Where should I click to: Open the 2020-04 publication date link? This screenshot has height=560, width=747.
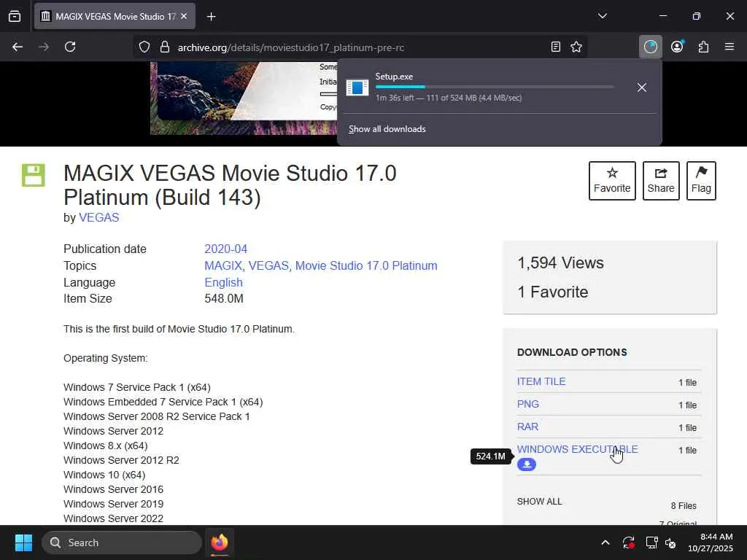pos(226,249)
